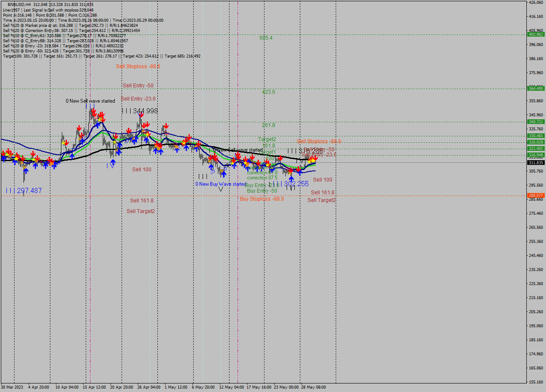Screen dimensions: 546x392
Task: Click the green 321.401 price tag
Action: [535, 149]
